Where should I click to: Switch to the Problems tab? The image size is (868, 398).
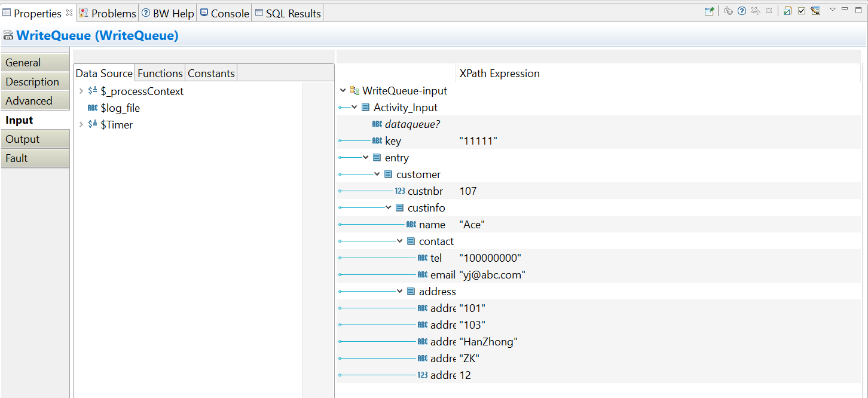108,13
